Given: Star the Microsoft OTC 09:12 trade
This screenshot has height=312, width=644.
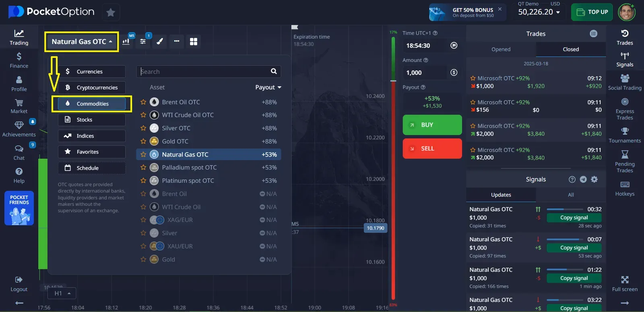Looking at the screenshot, I should (x=473, y=78).
